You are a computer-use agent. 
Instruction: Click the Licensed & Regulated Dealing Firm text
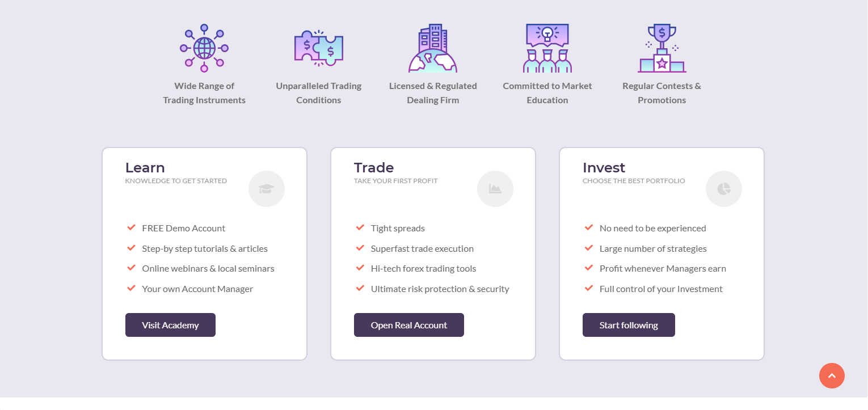point(433,93)
